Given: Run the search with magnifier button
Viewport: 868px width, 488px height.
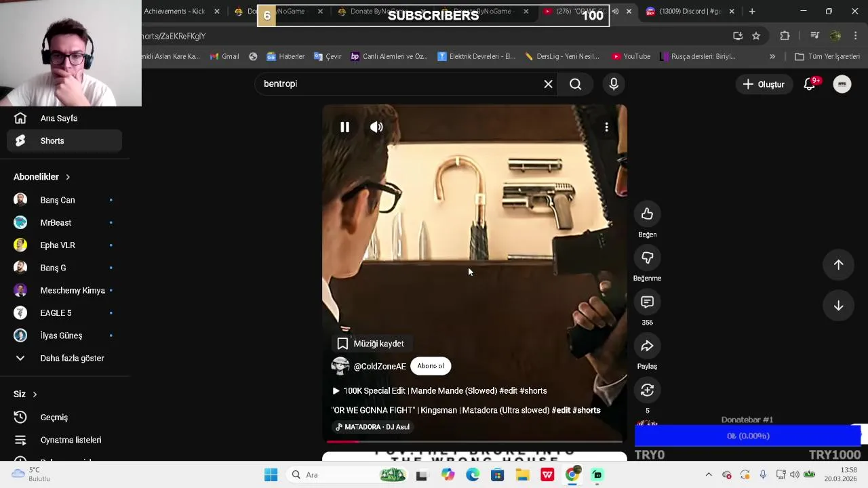Looking at the screenshot, I should tap(575, 84).
